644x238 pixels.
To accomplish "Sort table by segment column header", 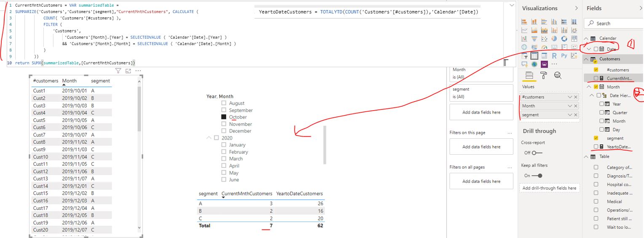I will (100, 81).
